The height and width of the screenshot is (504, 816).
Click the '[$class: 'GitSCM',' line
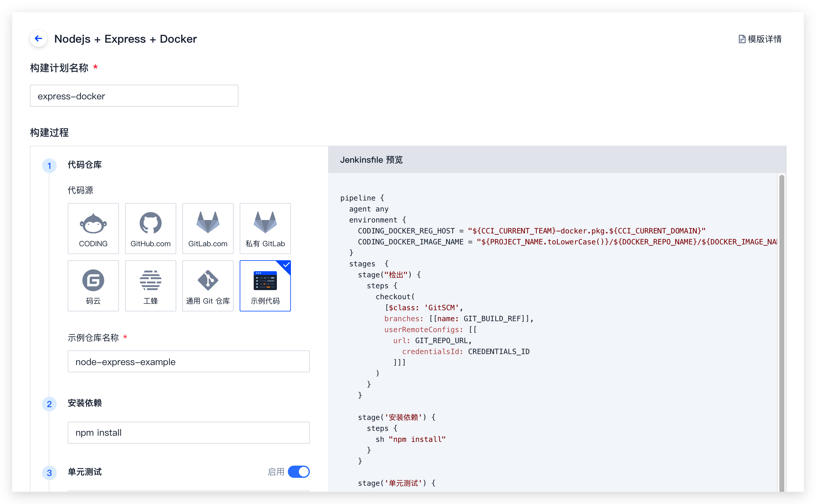coord(424,308)
